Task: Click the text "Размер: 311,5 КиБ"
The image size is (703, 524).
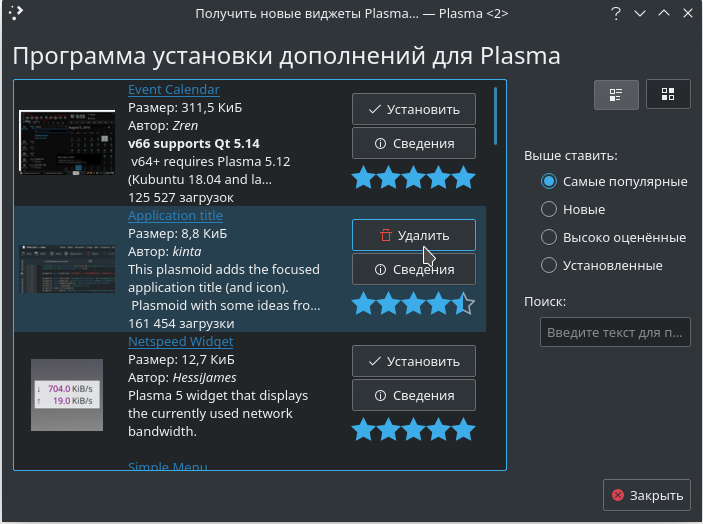Action: tap(185, 108)
